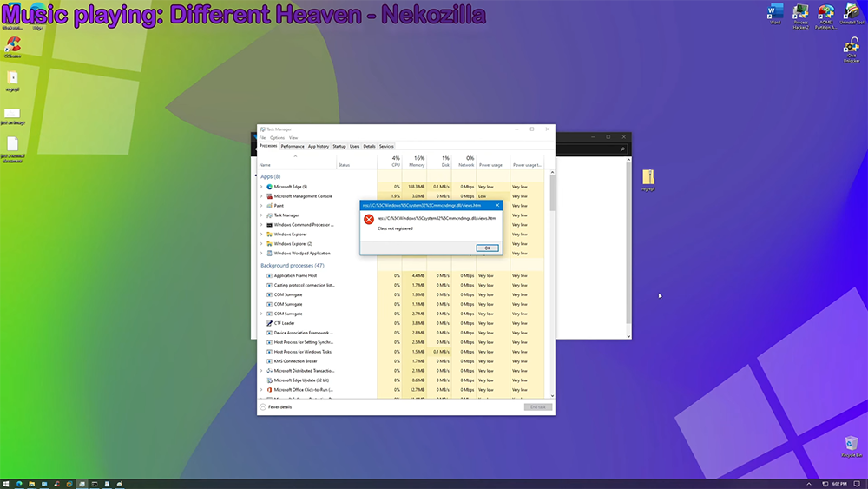Select the Application Frame Host process

[x=401, y=275]
